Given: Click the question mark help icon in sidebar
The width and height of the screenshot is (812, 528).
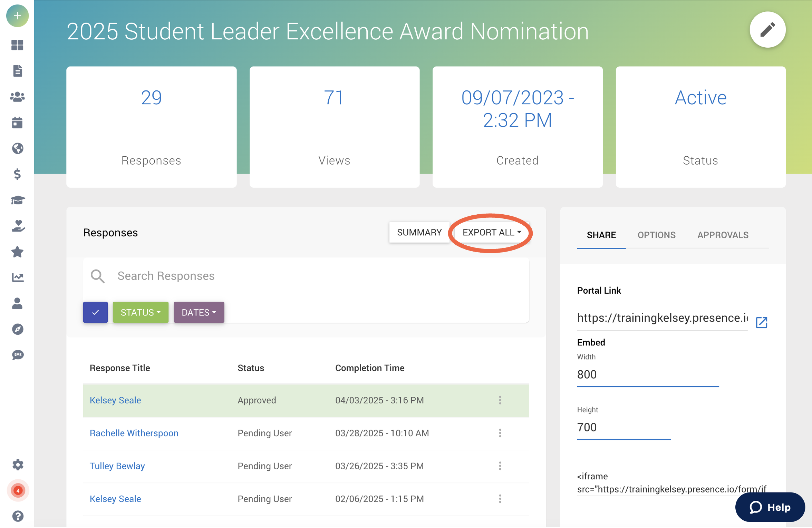Looking at the screenshot, I should click(x=17, y=517).
